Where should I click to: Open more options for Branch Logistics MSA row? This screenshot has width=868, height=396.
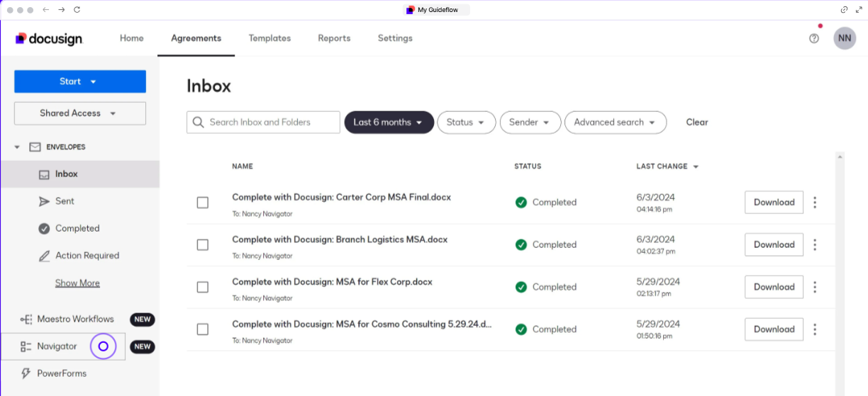tap(815, 244)
